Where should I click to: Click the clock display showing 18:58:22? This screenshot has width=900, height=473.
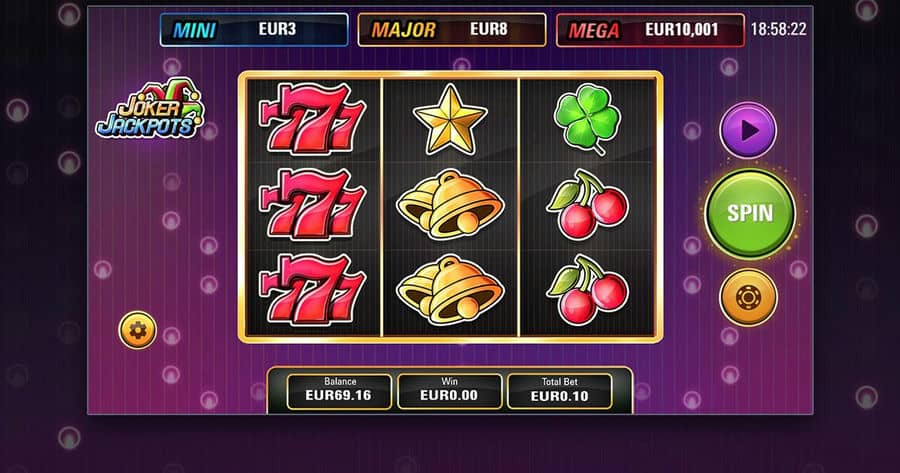pos(778,29)
